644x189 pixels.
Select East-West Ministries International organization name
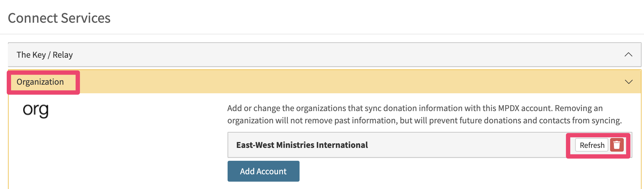click(x=302, y=145)
